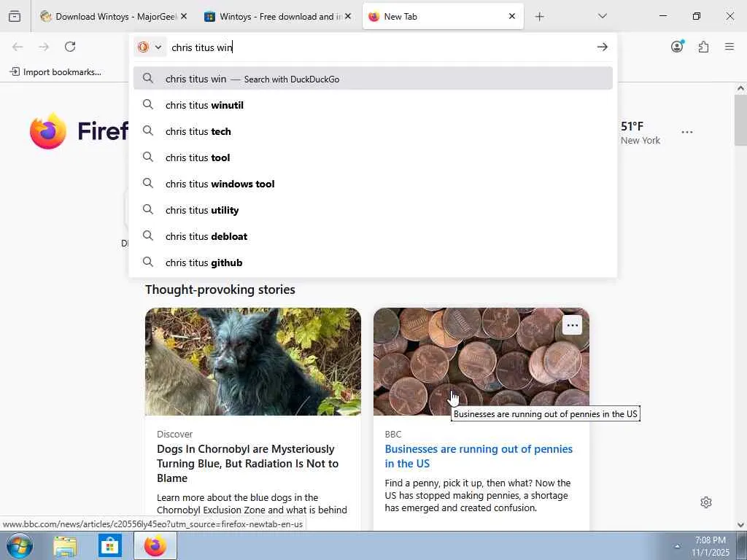Select 'chris titus win' Search with DuckDuckGo
This screenshot has width=747, height=560.
tap(373, 79)
